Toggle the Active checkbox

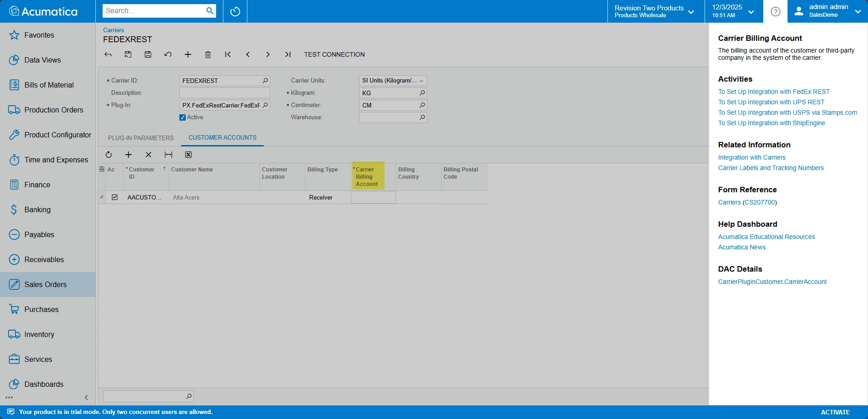pyautogui.click(x=182, y=117)
